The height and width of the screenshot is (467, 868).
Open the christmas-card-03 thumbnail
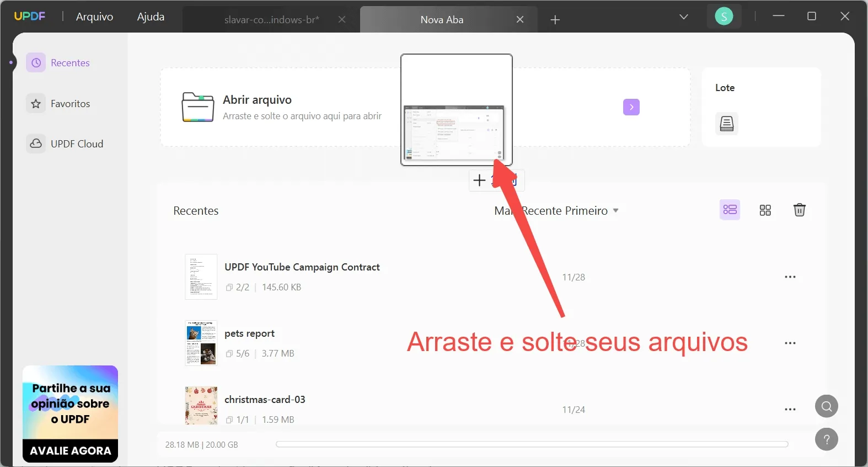tap(201, 406)
